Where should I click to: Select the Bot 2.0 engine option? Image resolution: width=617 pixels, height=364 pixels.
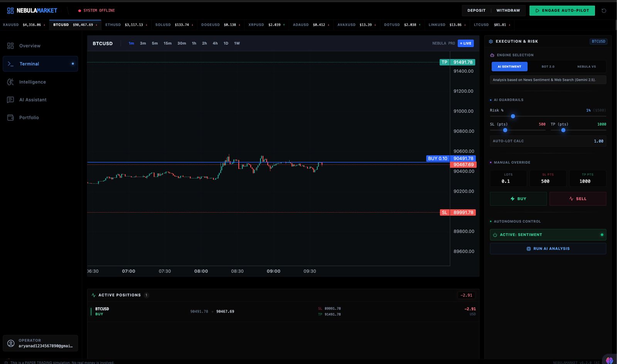click(x=548, y=67)
